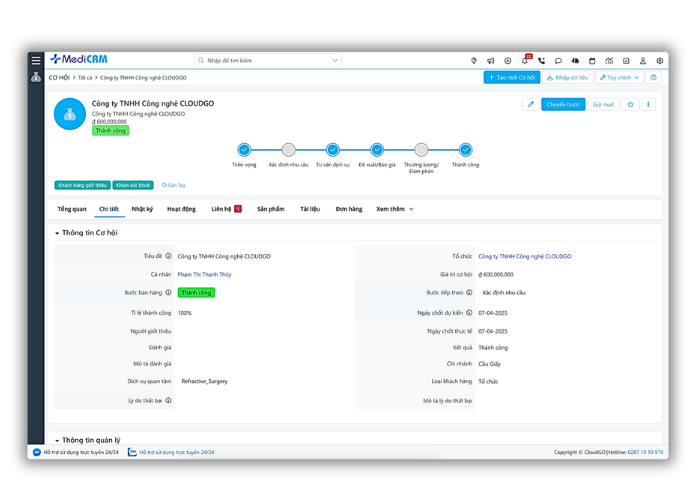Open the Đơn hàng tab
This screenshot has width=700, height=500.
pyautogui.click(x=349, y=209)
